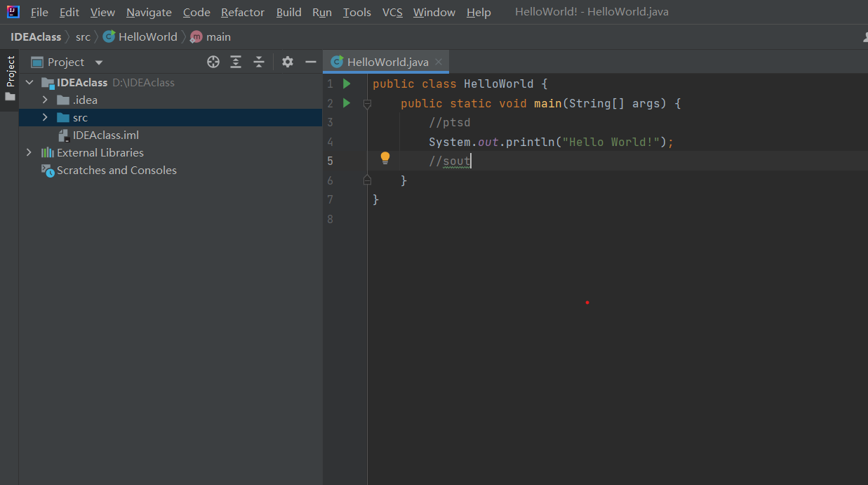Viewport: 868px width, 485px height.
Task: Close the HelloWorld.java editor tab
Action: point(439,62)
